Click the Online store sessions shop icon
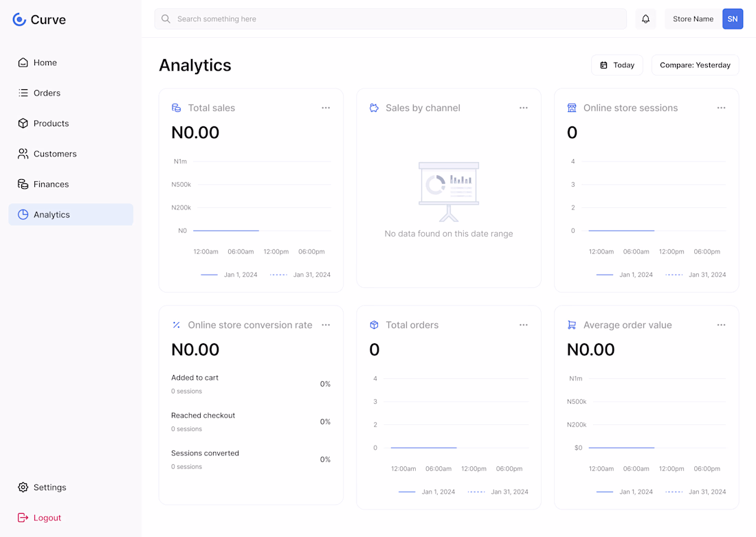This screenshot has width=756, height=537. click(572, 108)
